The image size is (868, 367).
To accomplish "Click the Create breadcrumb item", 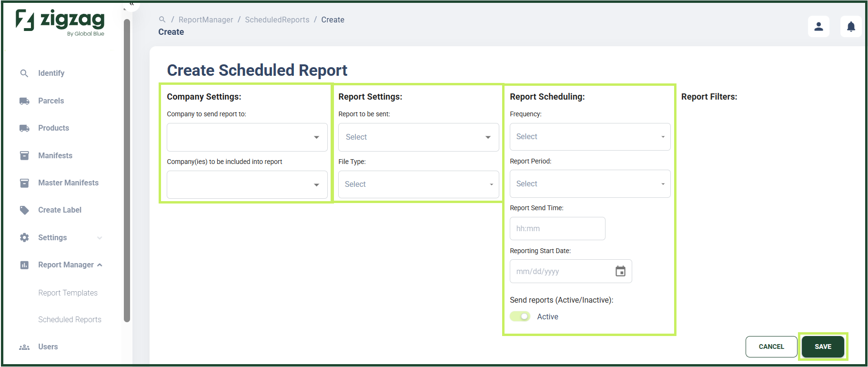I will tap(333, 20).
